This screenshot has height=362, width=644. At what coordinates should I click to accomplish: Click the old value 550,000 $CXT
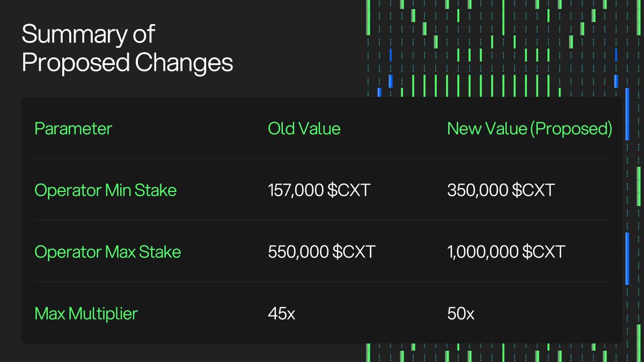(321, 252)
